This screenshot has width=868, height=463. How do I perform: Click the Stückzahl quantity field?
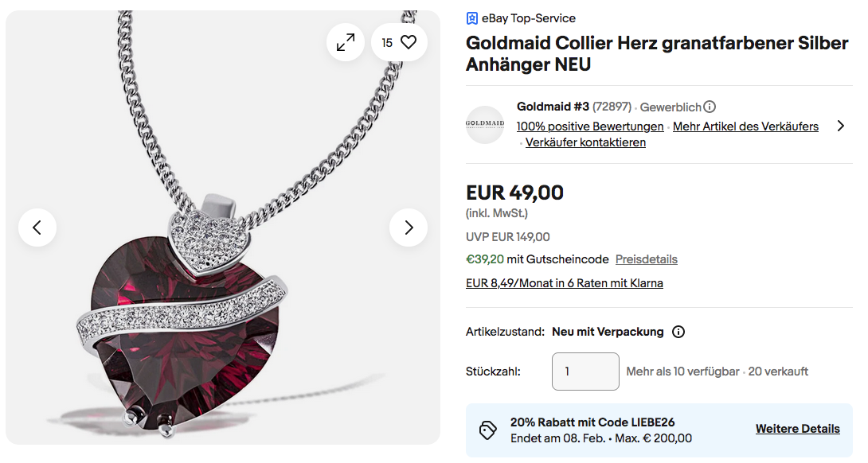(585, 372)
